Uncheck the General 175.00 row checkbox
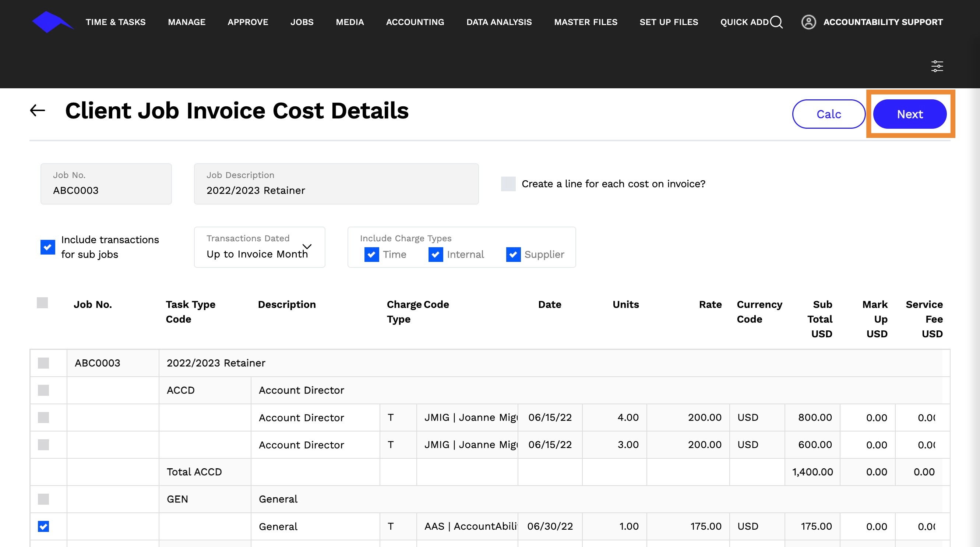Viewport: 980px width, 547px height. click(x=43, y=526)
